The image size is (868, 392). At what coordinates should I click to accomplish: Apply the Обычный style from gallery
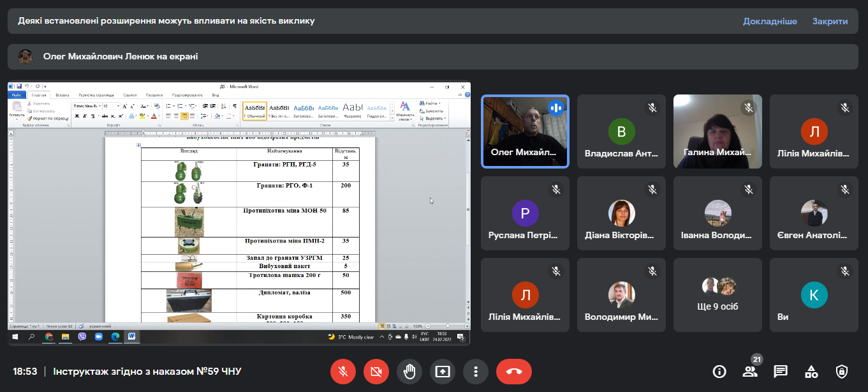[254, 111]
